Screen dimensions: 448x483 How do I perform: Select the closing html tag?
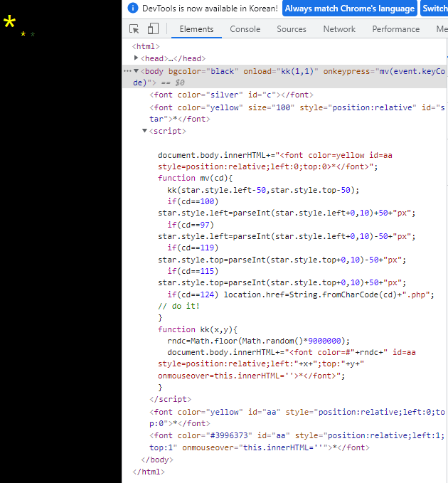point(149,472)
